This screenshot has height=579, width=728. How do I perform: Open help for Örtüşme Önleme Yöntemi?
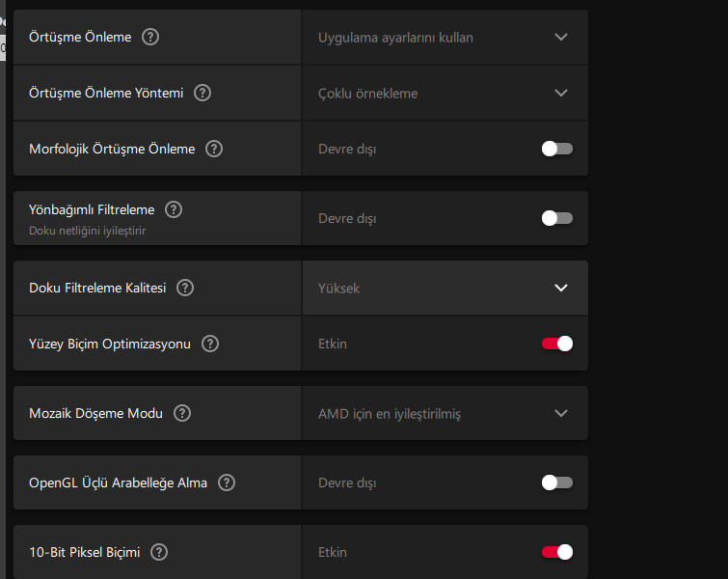click(202, 93)
